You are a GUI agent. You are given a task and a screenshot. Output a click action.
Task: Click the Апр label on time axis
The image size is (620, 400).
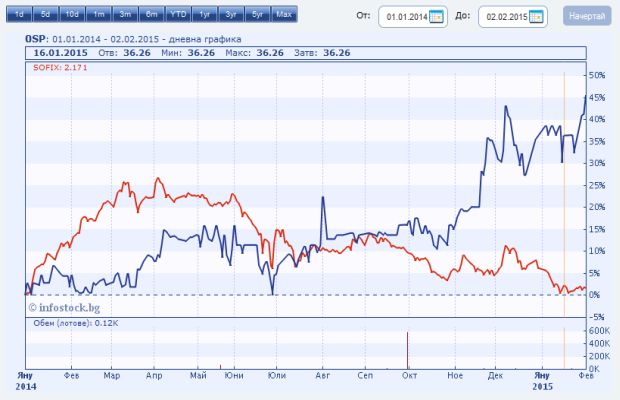tap(154, 375)
